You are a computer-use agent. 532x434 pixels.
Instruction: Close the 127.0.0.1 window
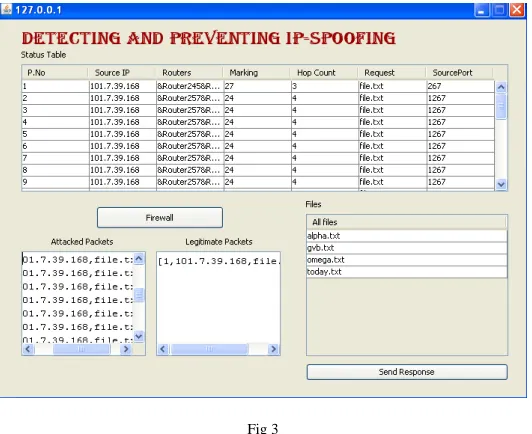click(517, 10)
